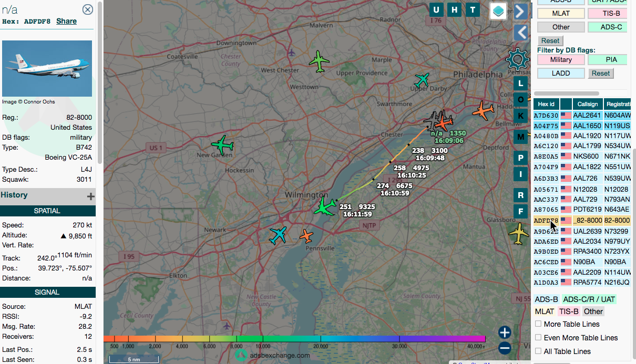
Task: Enable More Table Lines checkbox
Action: [x=538, y=324]
